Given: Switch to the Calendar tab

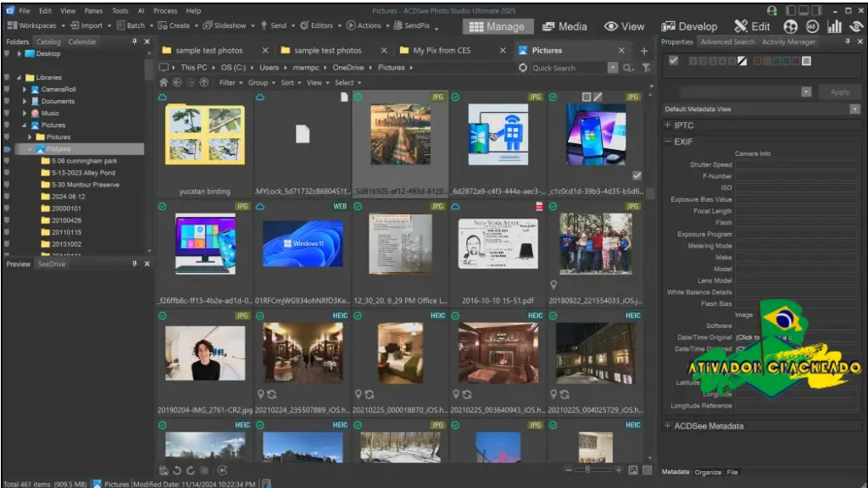Looking at the screenshot, I should (82, 42).
